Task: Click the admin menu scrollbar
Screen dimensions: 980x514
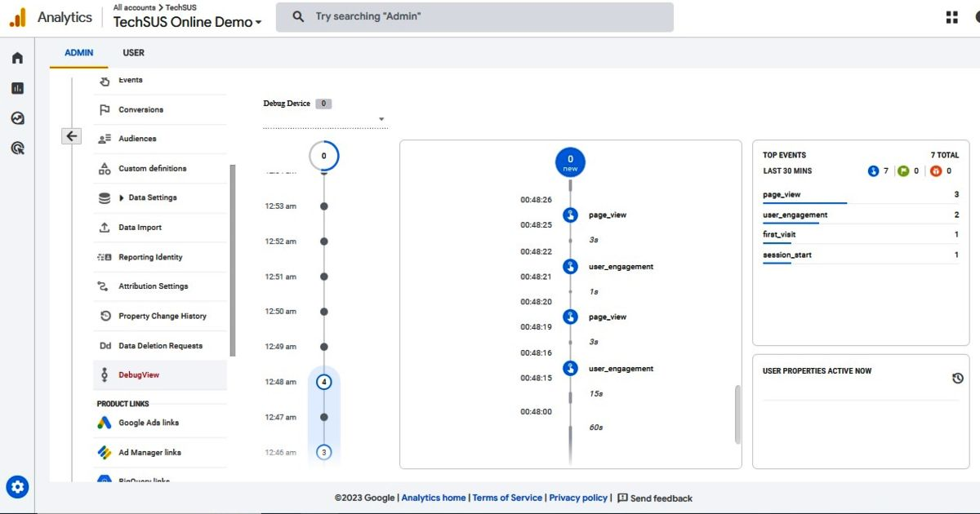Action: pos(233,260)
